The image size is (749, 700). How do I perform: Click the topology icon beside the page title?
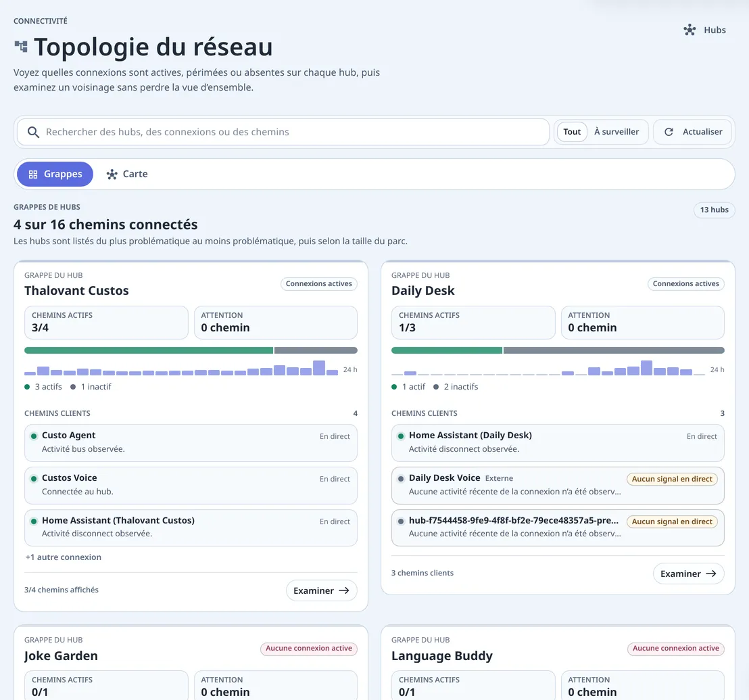(x=20, y=47)
